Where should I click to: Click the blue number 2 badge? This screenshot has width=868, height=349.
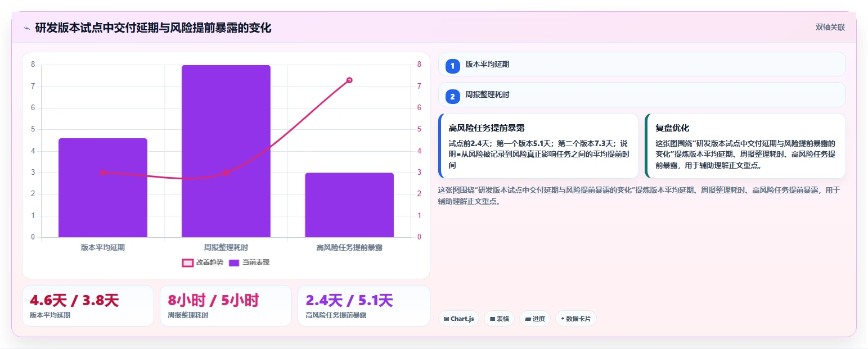[x=452, y=97]
